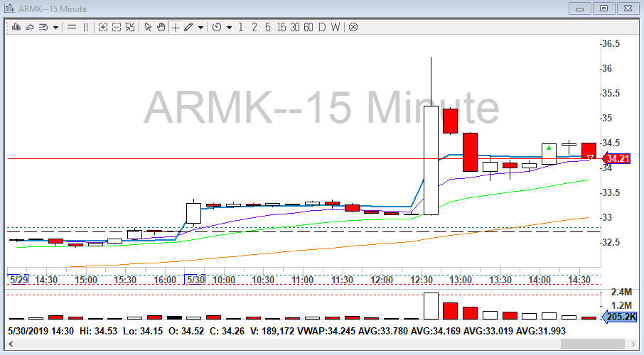The height and width of the screenshot is (355, 644).
Task: Click the chart settings list icon
Action: coord(43,27)
